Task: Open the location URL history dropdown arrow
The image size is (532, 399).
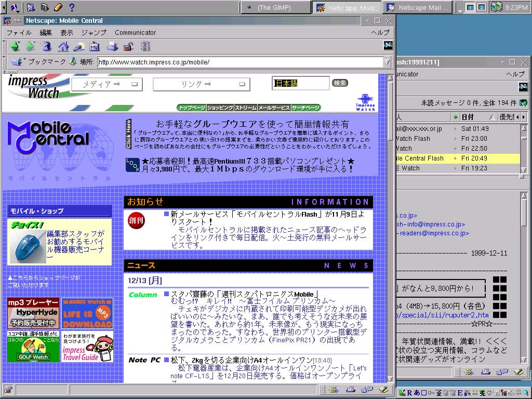Action: pyautogui.click(x=387, y=62)
